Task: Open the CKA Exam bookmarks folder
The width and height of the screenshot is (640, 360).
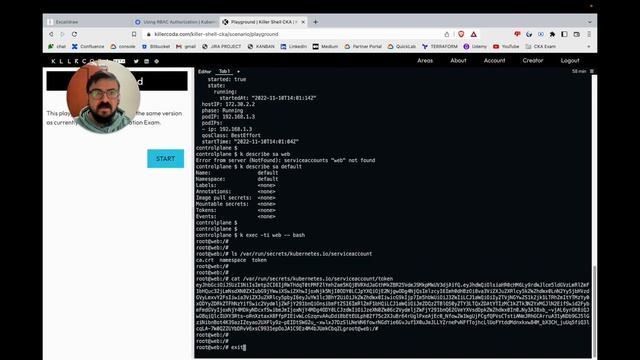Action: click(540, 47)
